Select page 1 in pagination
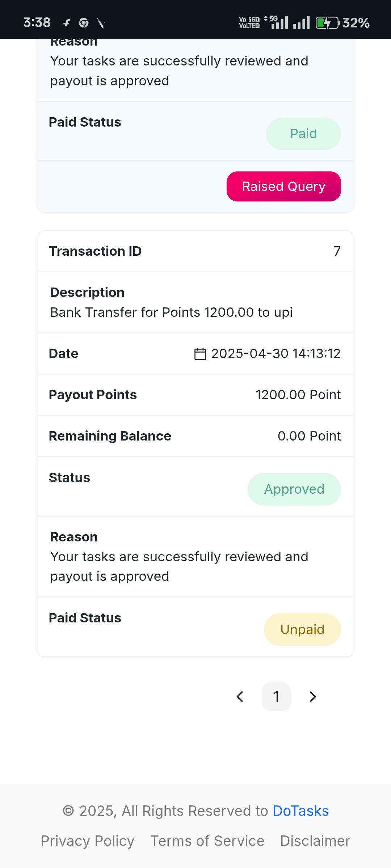 (x=276, y=697)
